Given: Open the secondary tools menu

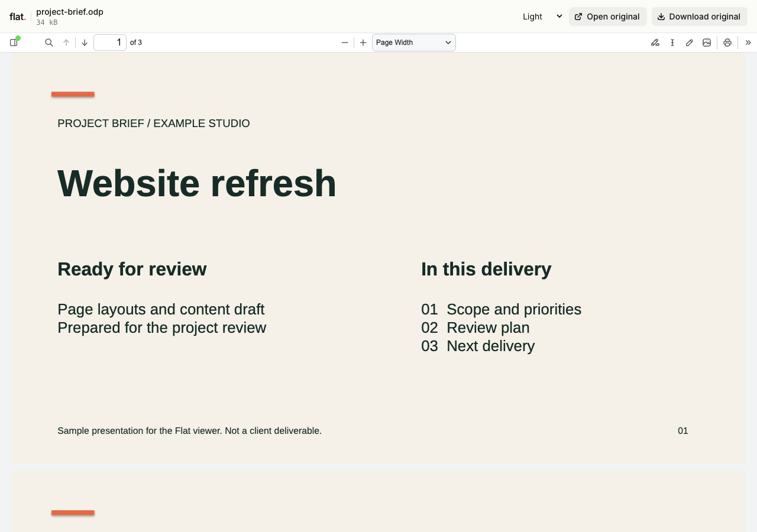Looking at the screenshot, I should click(748, 43).
